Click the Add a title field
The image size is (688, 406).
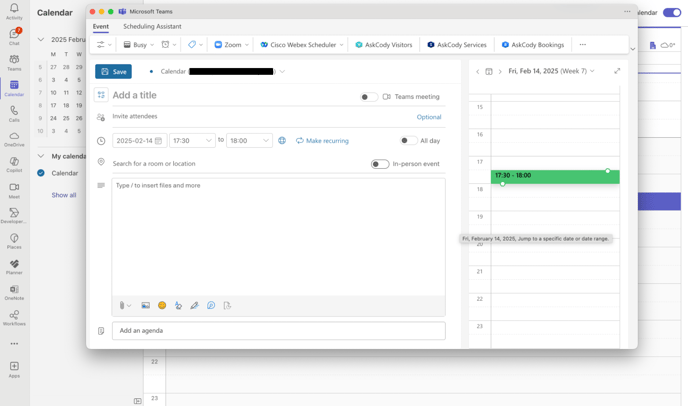[235, 95]
